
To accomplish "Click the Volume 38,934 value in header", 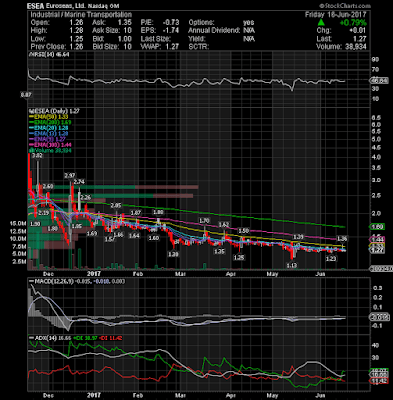I will pyautogui.click(x=341, y=47).
